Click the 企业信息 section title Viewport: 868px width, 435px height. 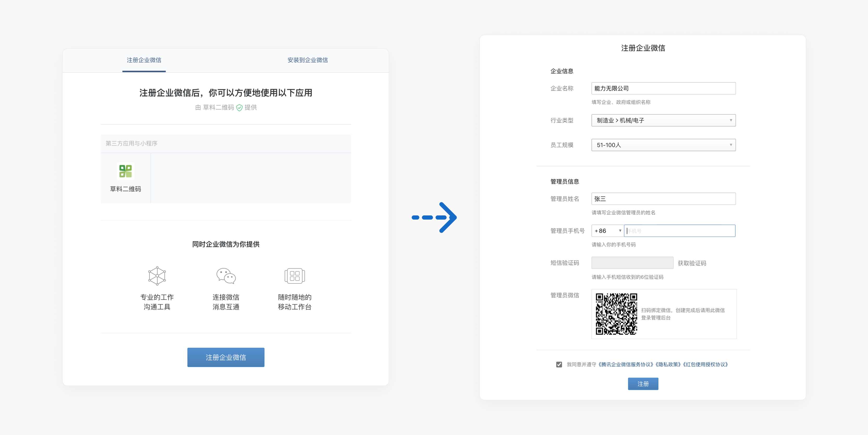coord(562,71)
